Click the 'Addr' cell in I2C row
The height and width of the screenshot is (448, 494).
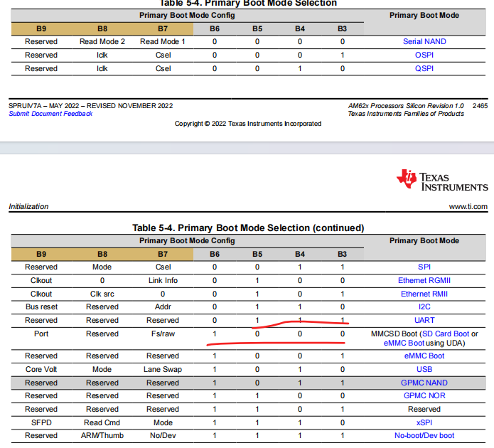pyautogui.click(x=163, y=307)
